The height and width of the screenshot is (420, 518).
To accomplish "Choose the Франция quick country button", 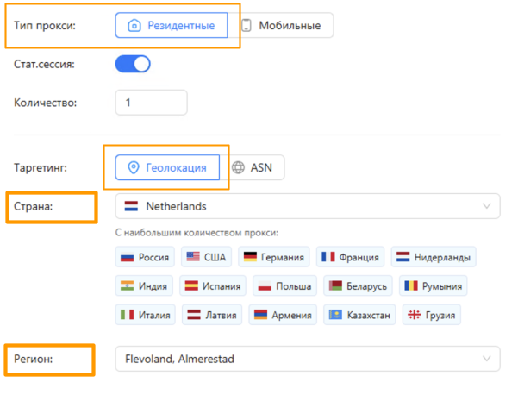I will click(352, 257).
